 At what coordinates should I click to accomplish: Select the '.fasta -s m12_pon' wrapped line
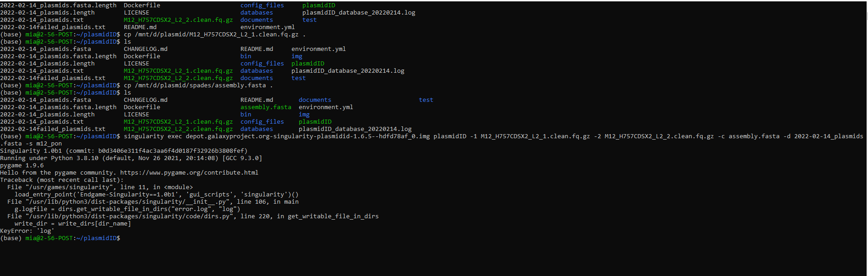[x=31, y=144]
